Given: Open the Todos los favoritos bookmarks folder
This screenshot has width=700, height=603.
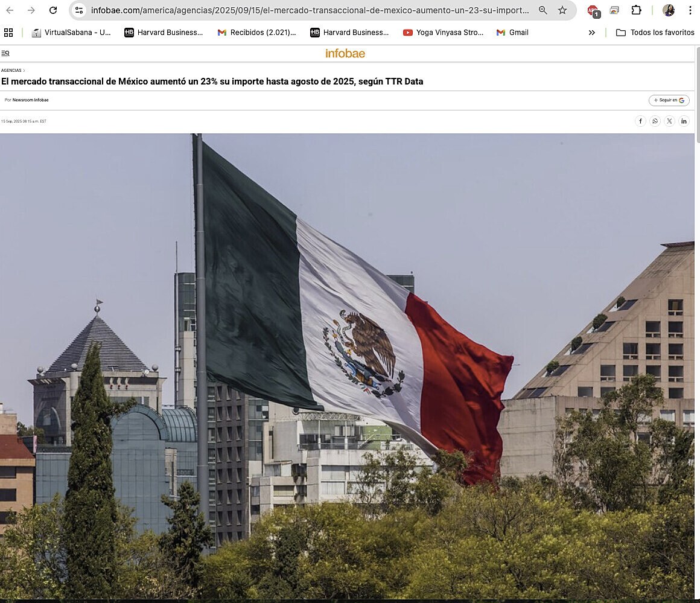Looking at the screenshot, I should 655,32.
